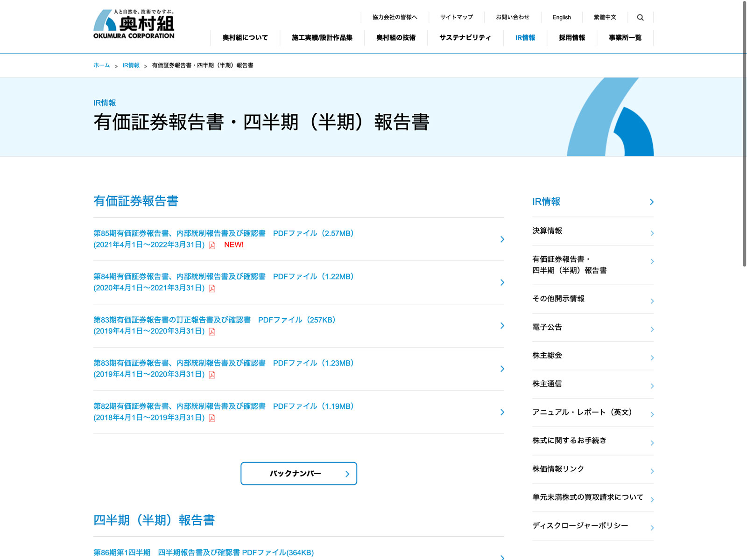Click chevron arrow next to 決算情報 sidebar item
Viewport: 747px width, 560px height.
[652, 233]
